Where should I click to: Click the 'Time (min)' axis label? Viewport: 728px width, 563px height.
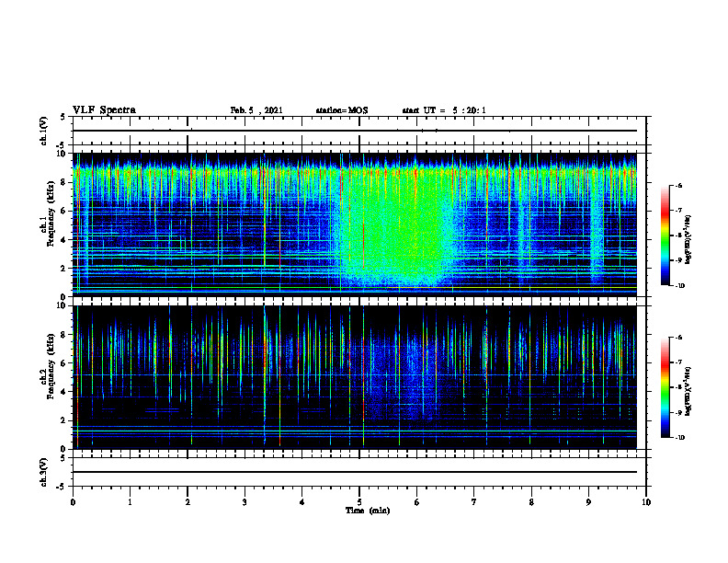pyautogui.click(x=368, y=511)
